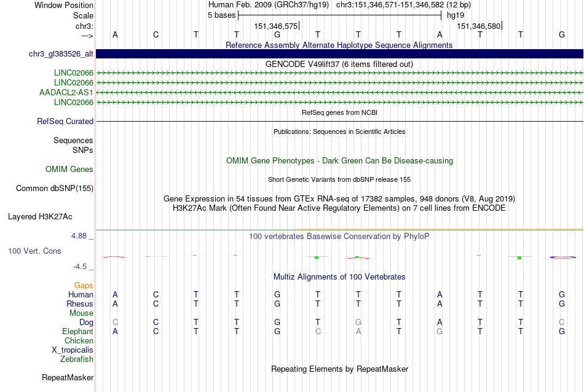The width and height of the screenshot is (584, 392).
Task: Click the ---> sequence direction arrow
Action: point(87,36)
